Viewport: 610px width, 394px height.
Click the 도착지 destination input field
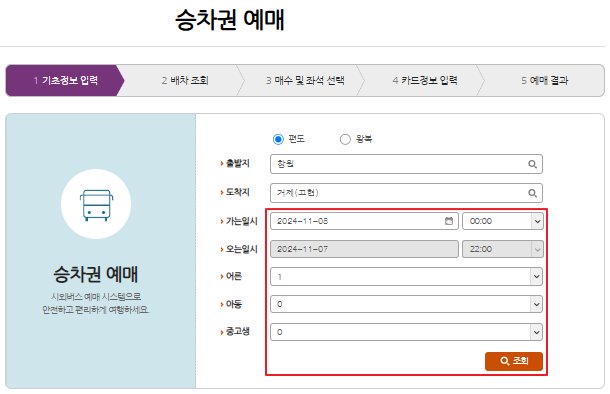[406, 193]
